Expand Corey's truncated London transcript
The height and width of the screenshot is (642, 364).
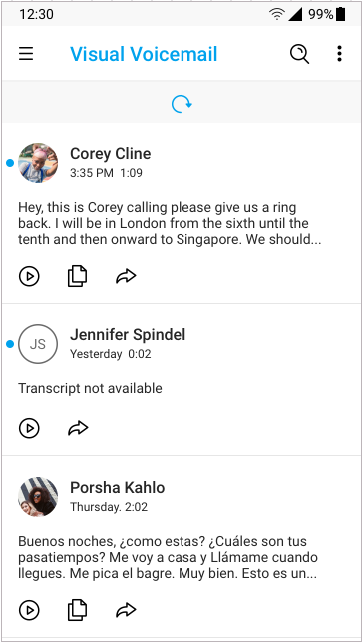click(170, 223)
